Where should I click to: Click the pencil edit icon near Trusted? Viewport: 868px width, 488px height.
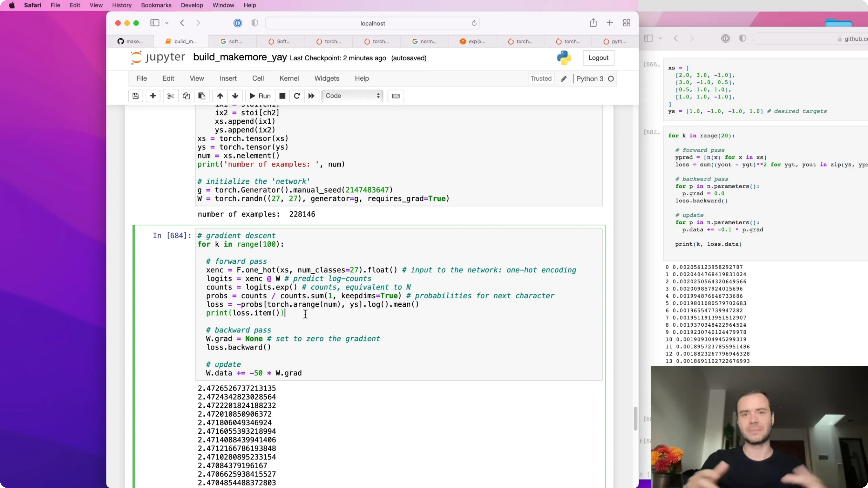point(564,79)
